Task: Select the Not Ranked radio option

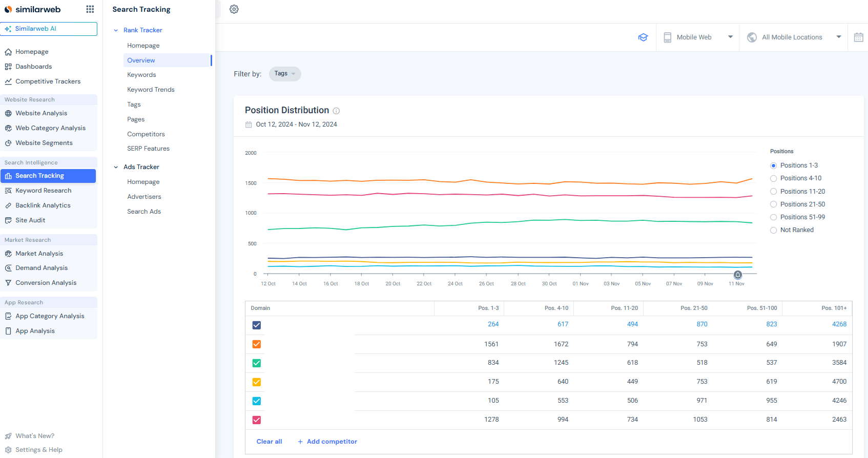Action: [x=773, y=230]
